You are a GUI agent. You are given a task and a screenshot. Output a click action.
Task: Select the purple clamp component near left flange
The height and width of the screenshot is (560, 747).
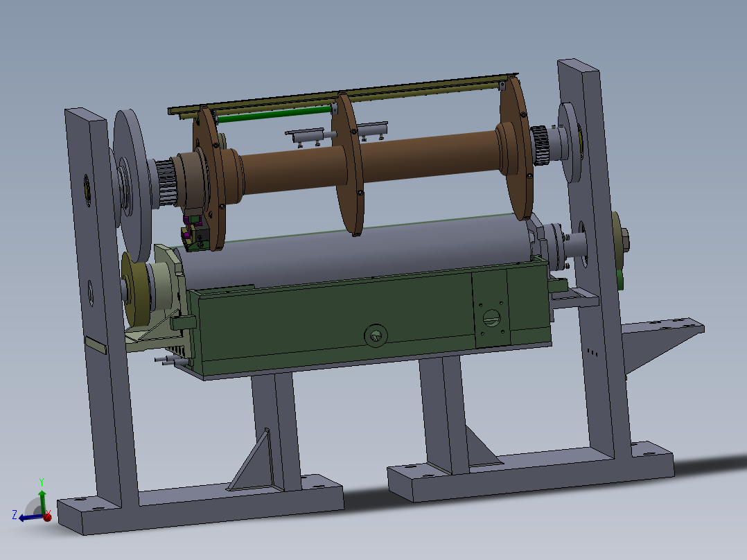pos(191,227)
